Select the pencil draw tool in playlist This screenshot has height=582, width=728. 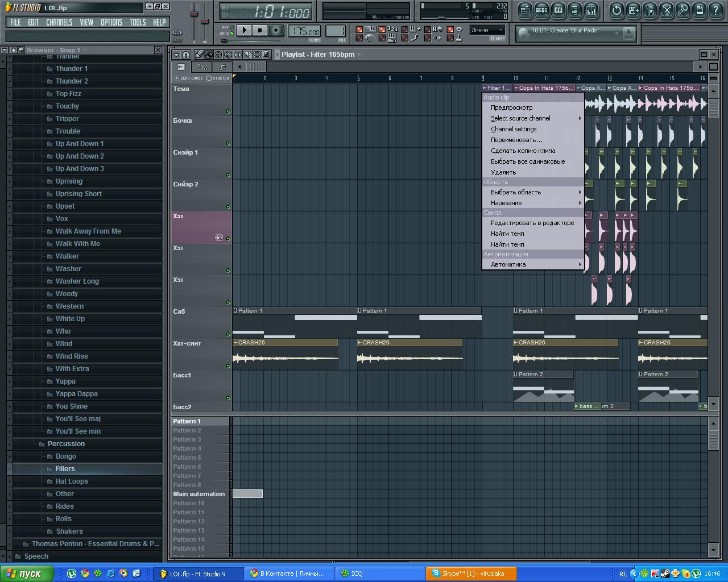199,55
